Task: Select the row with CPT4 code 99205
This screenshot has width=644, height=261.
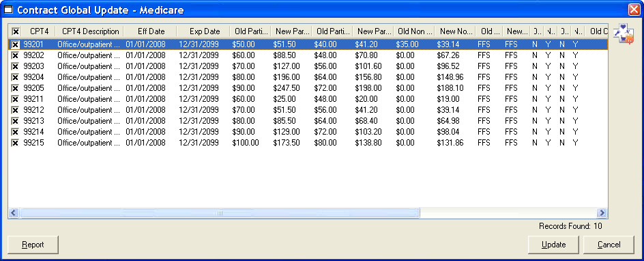Action: point(308,88)
